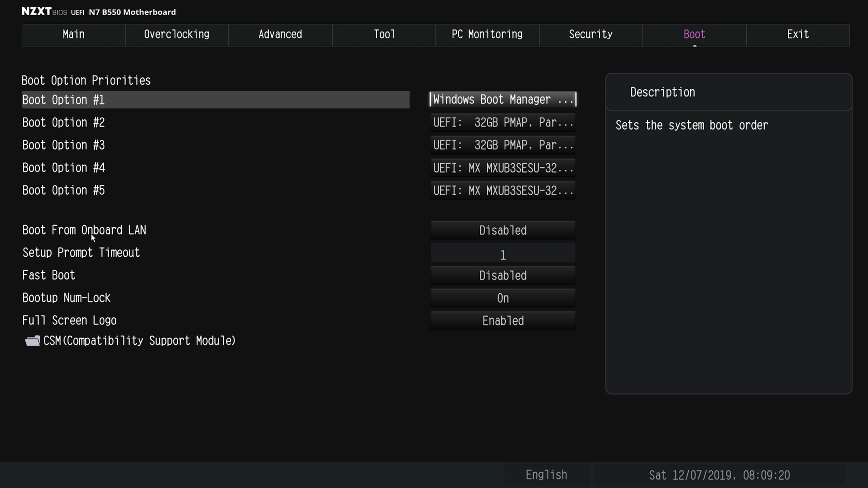Open Boot Option #2 value dropdown
Image resolution: width=868 pixels, height=488 pixels.
pos(503,122)
